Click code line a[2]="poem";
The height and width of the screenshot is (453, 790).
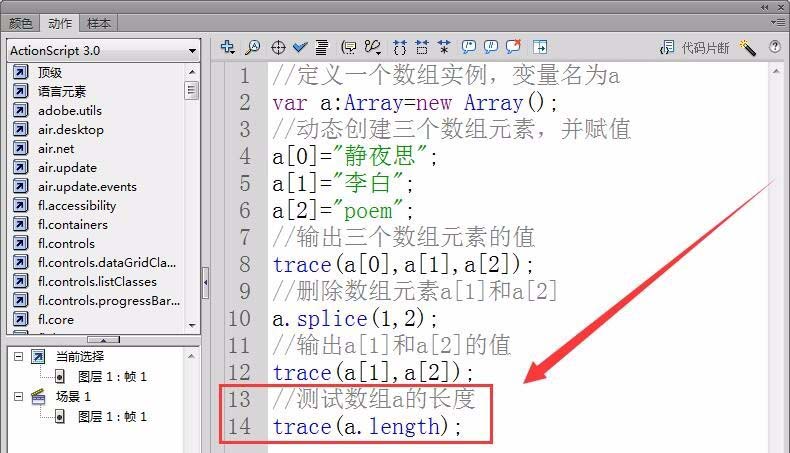343,210
